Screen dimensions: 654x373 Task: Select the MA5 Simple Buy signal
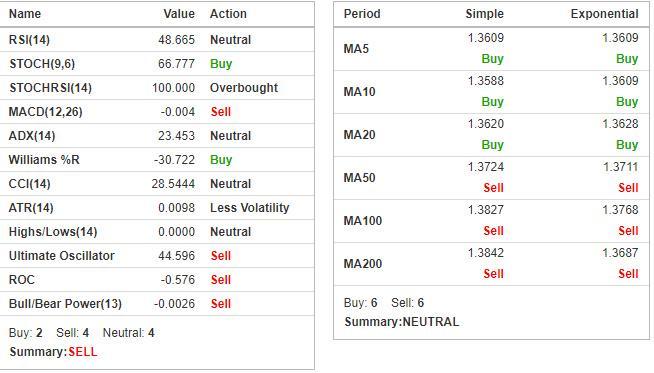click(493, 59)
